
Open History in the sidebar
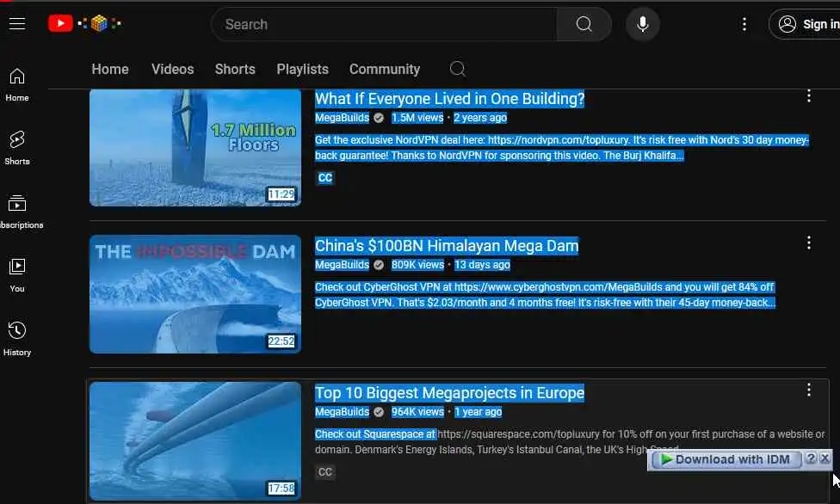(17, 340)
